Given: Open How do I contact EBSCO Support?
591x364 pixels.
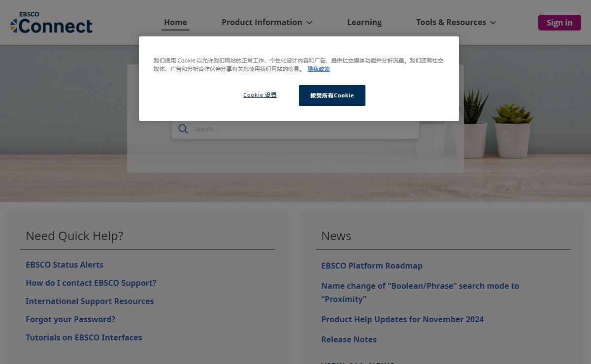Looking at the screenshot, I should click(x=91, y=283).
